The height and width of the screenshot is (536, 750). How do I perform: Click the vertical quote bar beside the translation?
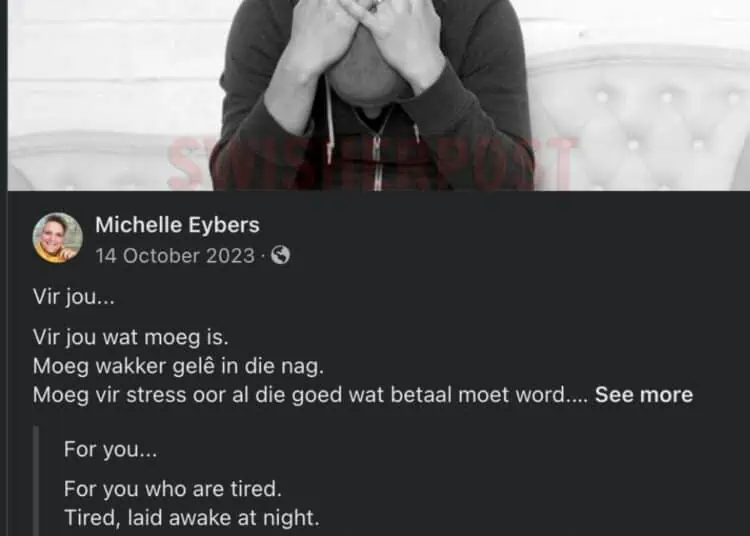(x=35, y=481)
